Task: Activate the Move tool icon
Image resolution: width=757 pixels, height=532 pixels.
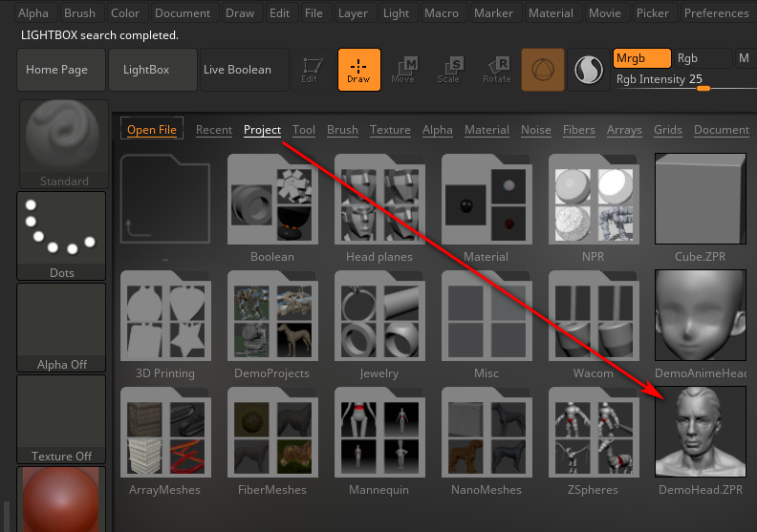Action: click(x=403, y=69)
